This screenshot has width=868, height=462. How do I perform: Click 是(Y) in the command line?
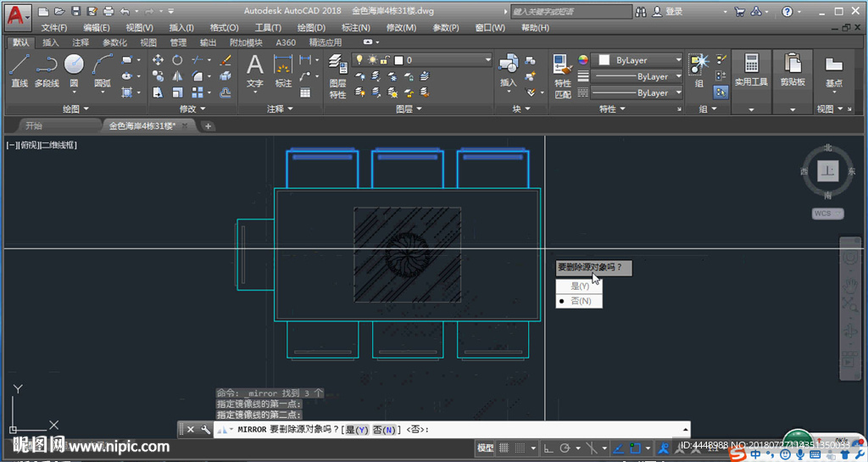[x=357, y=430]
